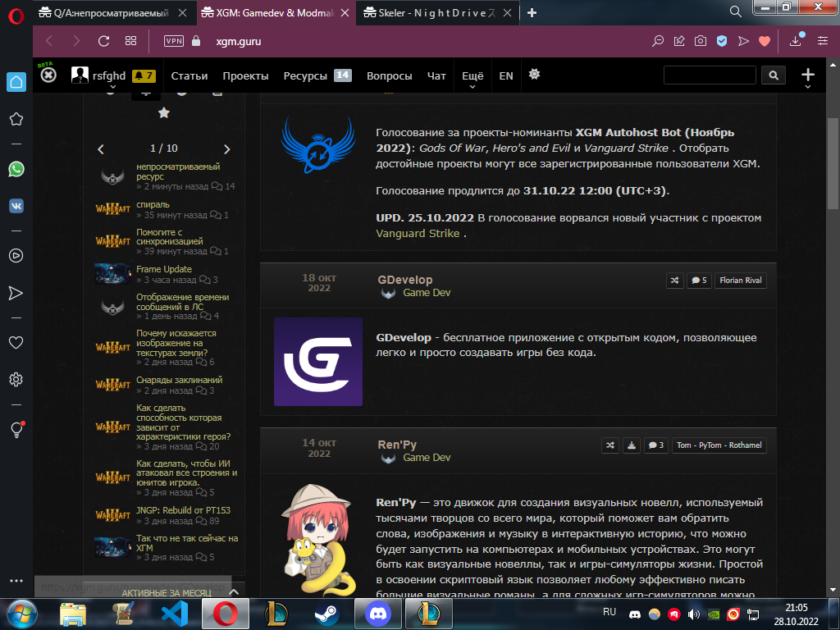Screen dimensions: 840x630
Task: Open the lightbulb tips icon in sidebar
Action: [16, 430]
